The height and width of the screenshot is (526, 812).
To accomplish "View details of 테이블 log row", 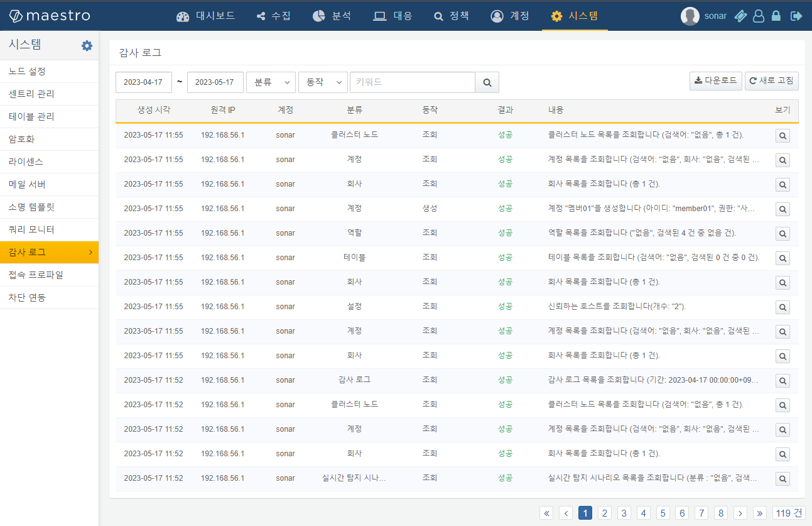I will (x=782, y=258).
